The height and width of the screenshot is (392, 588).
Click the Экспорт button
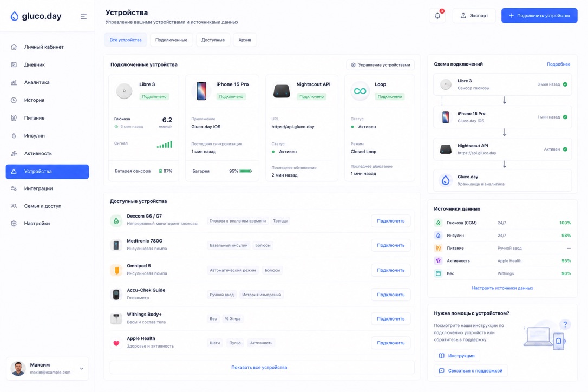click(x=474, y=16)
